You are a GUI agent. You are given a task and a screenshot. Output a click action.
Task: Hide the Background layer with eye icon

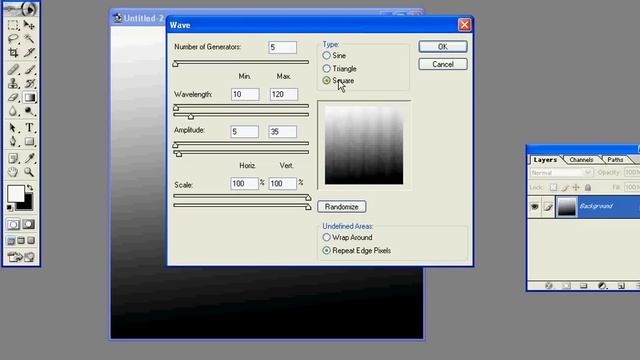534,207
